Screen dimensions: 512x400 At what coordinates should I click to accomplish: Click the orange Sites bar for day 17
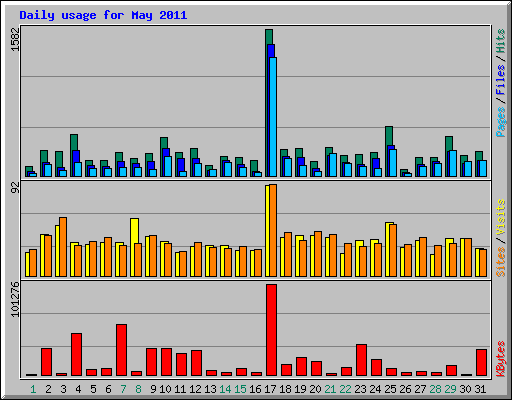point(273,230)
